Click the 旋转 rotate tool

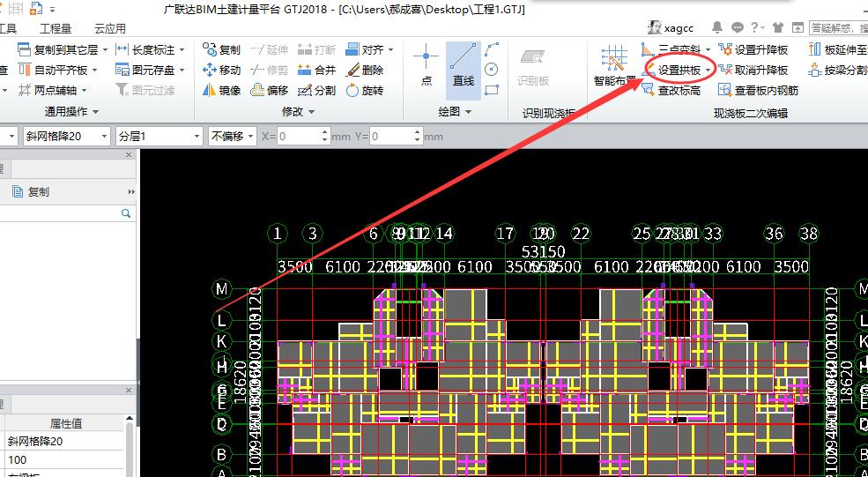pyautogui.click(x=364, y=90)
